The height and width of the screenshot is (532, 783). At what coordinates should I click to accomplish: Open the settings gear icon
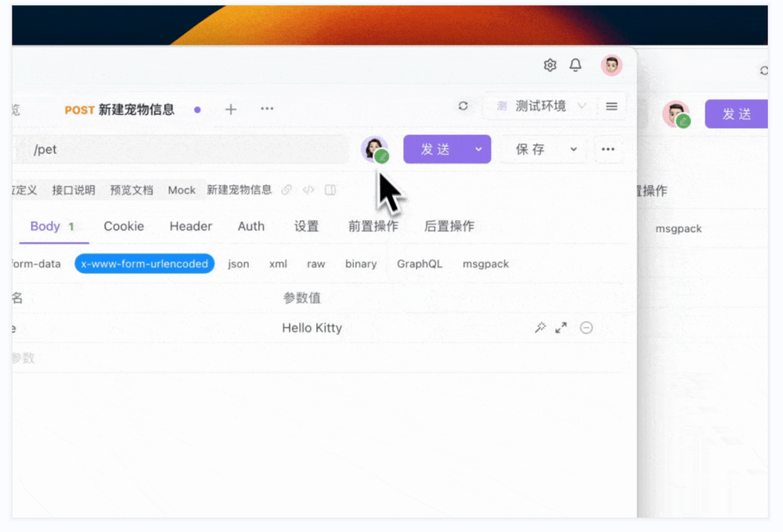tap(550, 65)
